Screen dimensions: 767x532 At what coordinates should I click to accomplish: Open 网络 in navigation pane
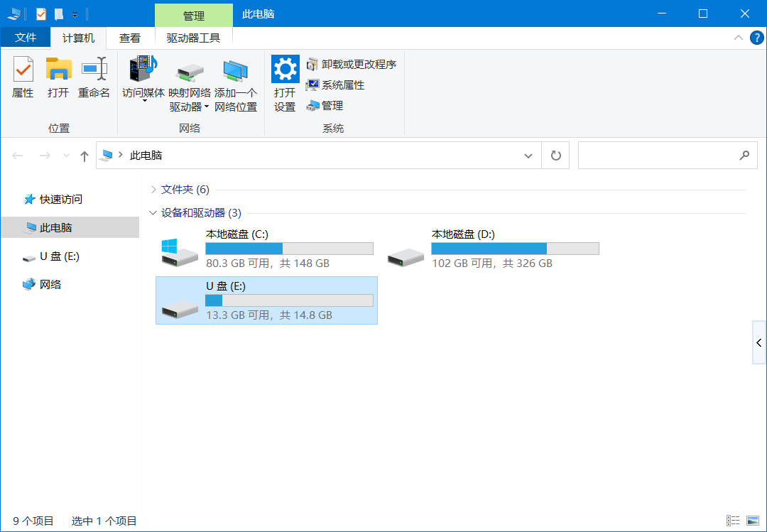pos(42,284)
